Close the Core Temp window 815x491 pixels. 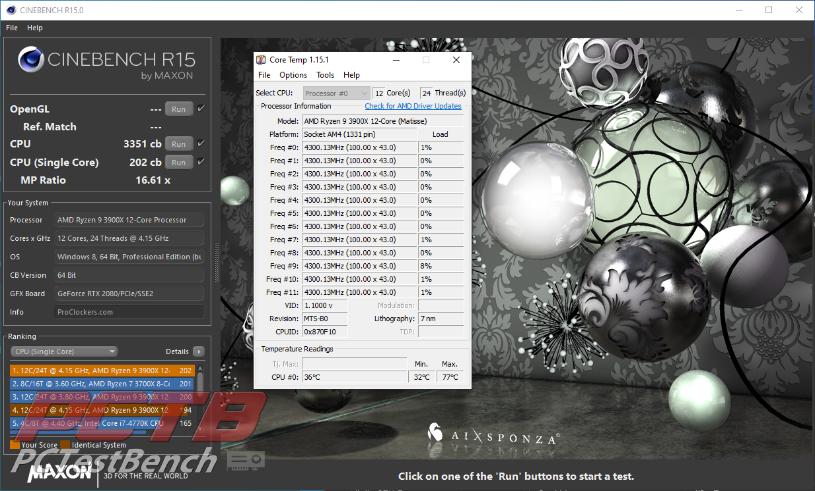click(x=456, y=60)
